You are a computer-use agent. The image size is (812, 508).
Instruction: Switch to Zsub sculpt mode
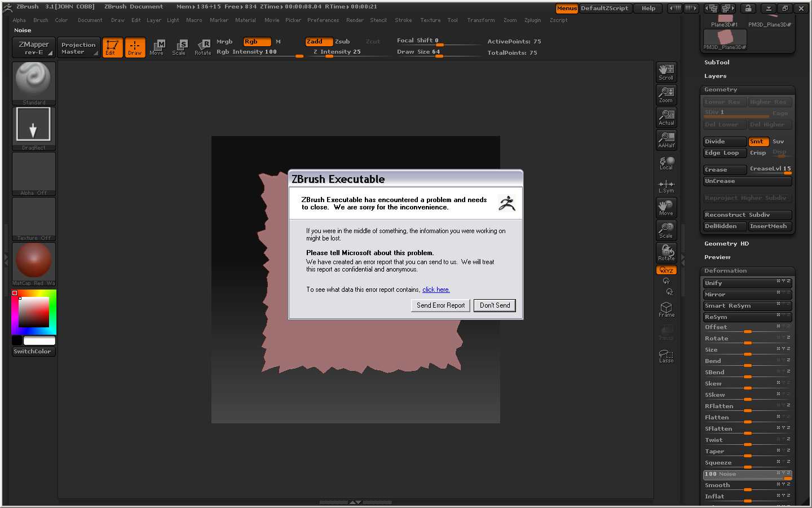click(342, 42)
